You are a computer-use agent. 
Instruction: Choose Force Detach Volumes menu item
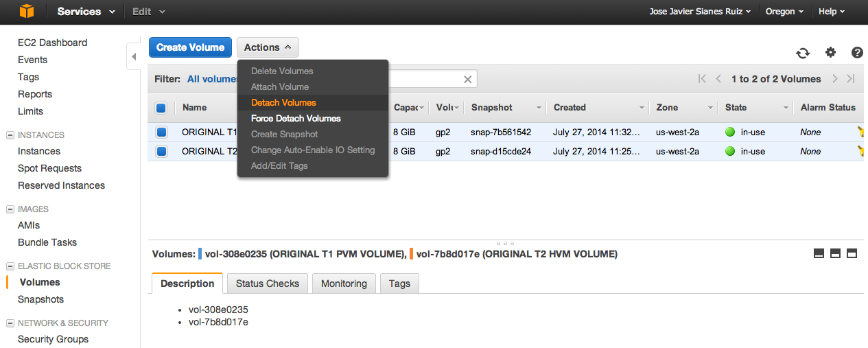(313, 118)
